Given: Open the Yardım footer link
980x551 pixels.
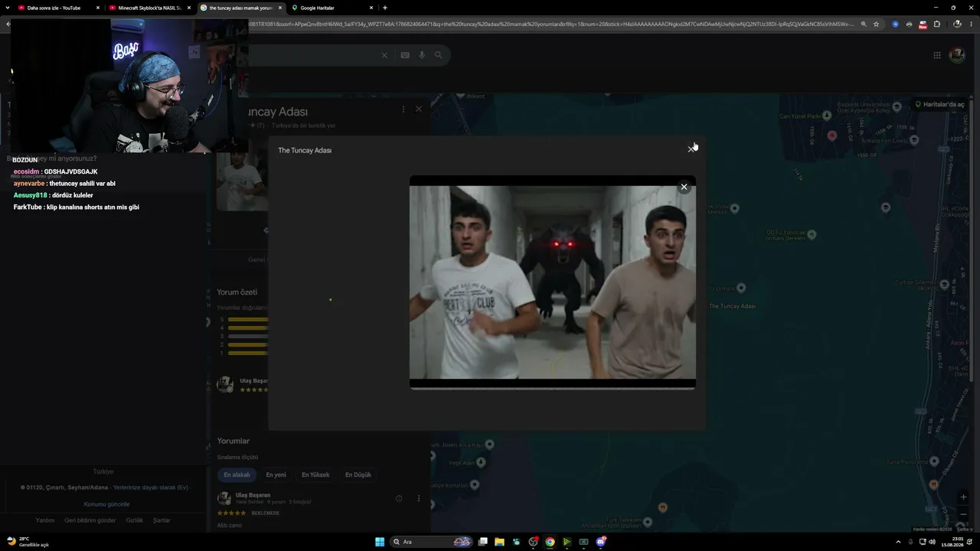Looking at the screenshot, I should coord(45,520).
